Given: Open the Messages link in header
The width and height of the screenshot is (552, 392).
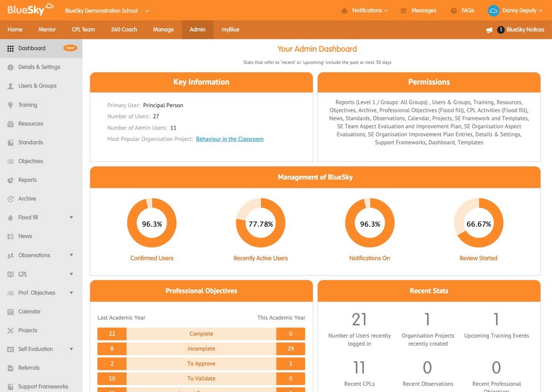Looking at the screenshot, I should pyautogui.click(x=424, y=11).
